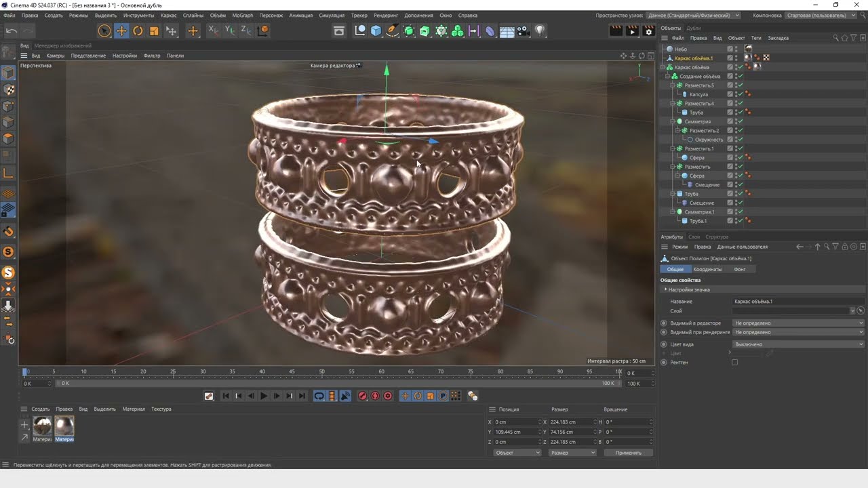The width and height of the screenshot is (868, 488).
Task: Click the filter funnel in Attributes panel
Action: pos(835,247)
